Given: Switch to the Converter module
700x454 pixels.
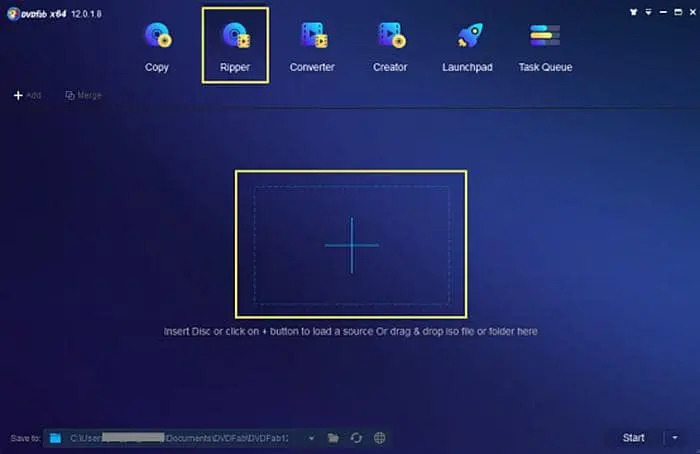Looking at the screenshot, I should [x=312, y=46].
